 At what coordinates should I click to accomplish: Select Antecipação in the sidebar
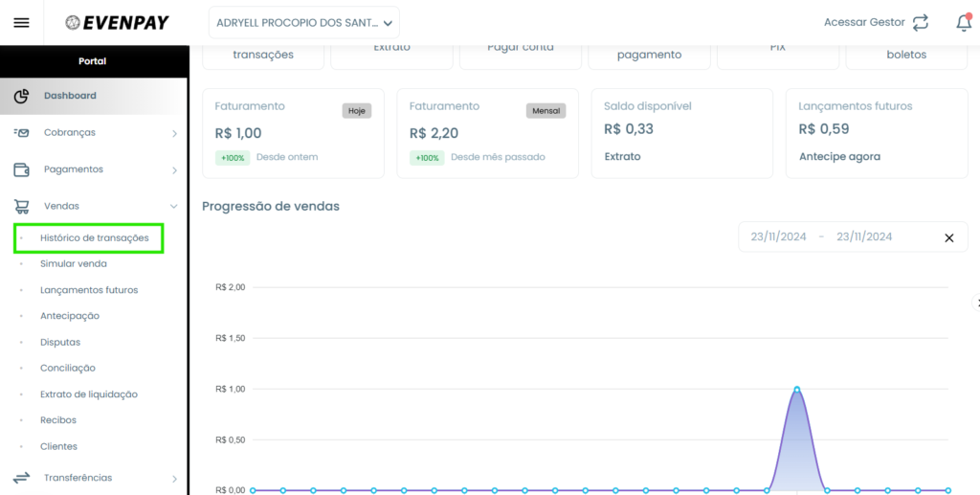click(69, 316)
